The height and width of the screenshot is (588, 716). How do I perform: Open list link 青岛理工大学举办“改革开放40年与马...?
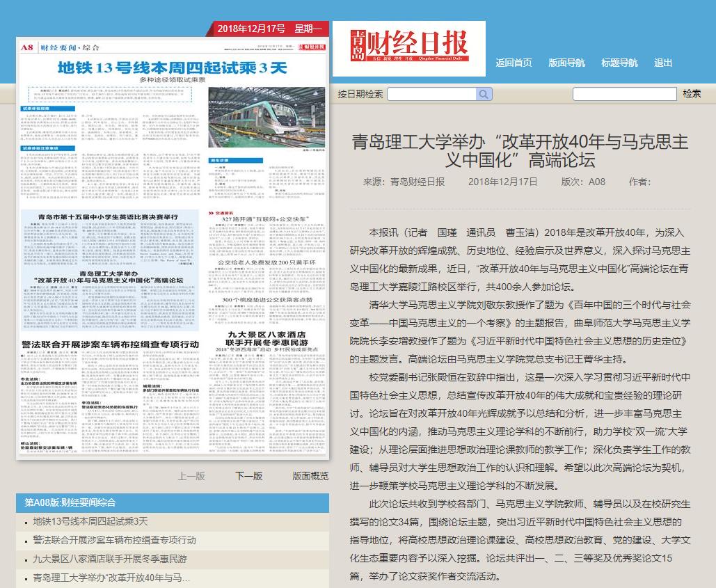click(x=111, y=578)
